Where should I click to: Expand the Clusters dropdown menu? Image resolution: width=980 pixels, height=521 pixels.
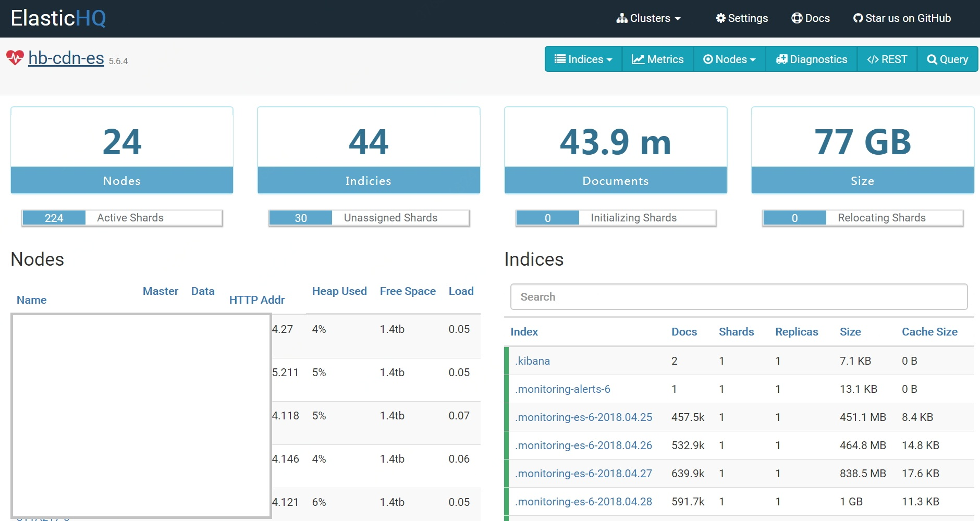point(649,18)
